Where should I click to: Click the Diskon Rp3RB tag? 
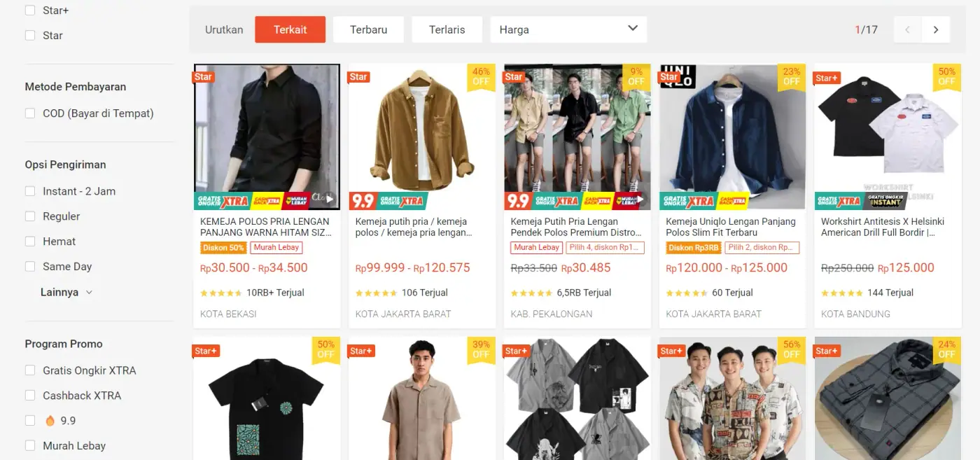point(694,248)
